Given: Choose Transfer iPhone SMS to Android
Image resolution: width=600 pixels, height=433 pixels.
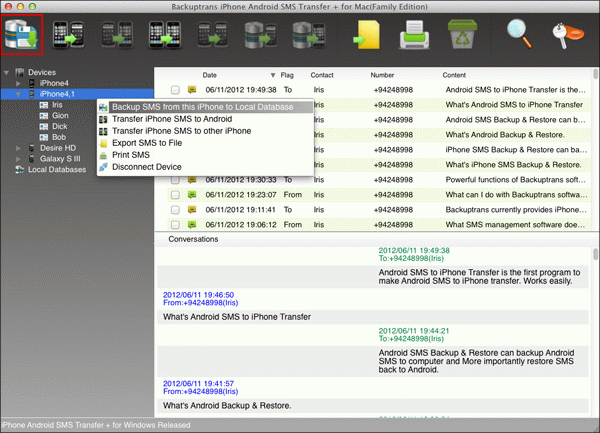Looking at the screenshot, I should pos(206,119).
